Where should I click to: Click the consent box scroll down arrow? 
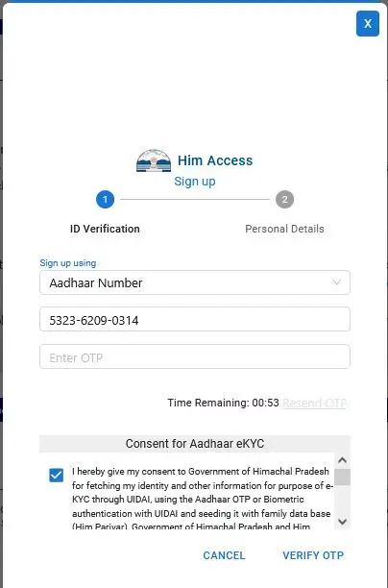[x=342, y=522]
